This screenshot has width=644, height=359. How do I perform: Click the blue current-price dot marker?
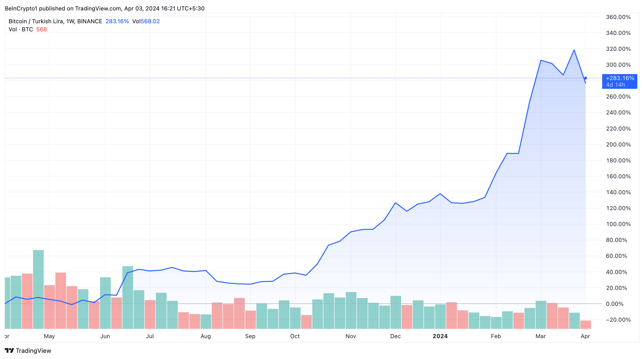(586, 78)
